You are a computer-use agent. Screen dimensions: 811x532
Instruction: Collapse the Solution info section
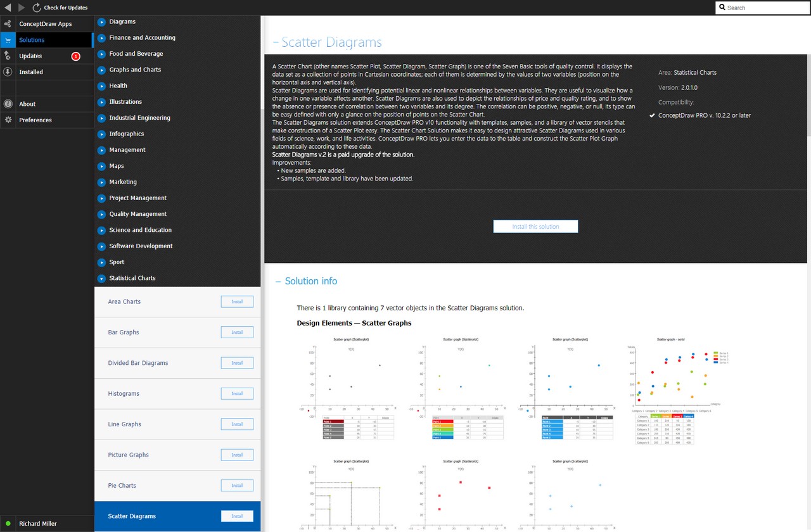[x=278, y=281]
